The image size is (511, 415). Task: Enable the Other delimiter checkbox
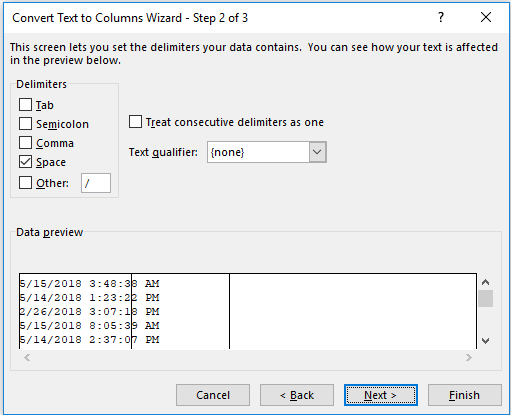point(25,183)
